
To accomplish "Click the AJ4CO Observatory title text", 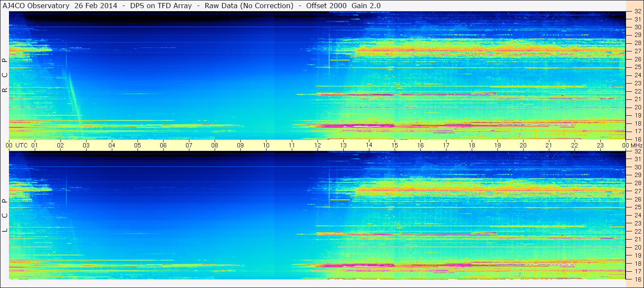I will click(x=36, y=6).
